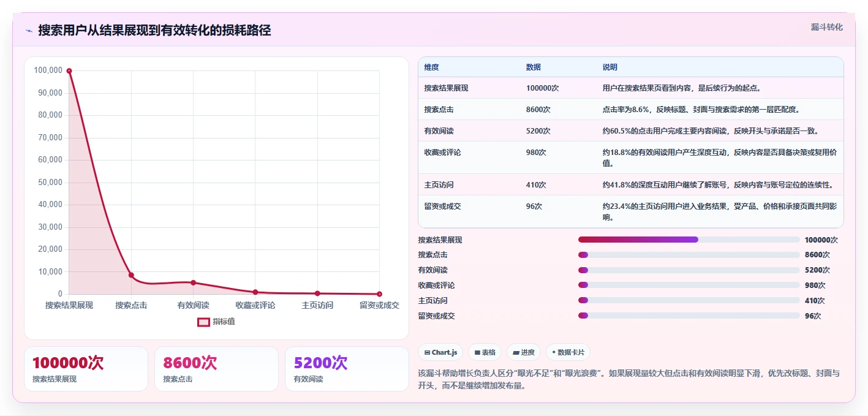Click the 搜索结果展现 x-axis label
The width and height of the screenshot is (868, 416).
69,305
